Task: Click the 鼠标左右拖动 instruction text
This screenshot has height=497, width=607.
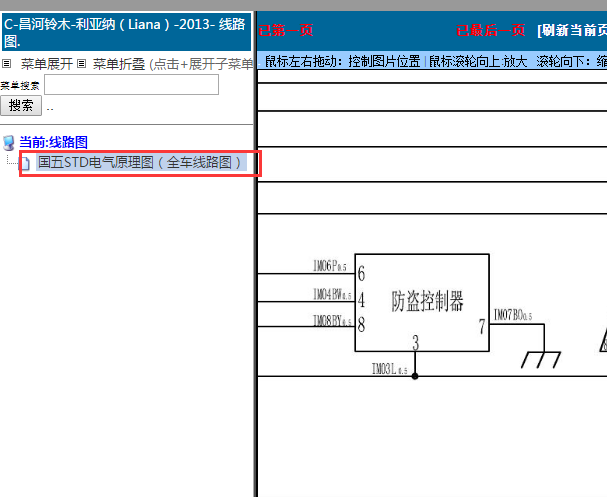Action: 343,61
